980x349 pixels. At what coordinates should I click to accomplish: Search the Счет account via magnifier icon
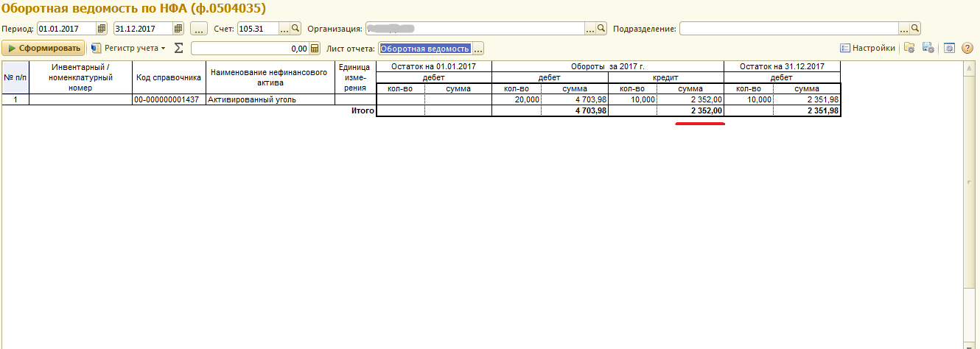pyautogui.click(x=296, y=29)
